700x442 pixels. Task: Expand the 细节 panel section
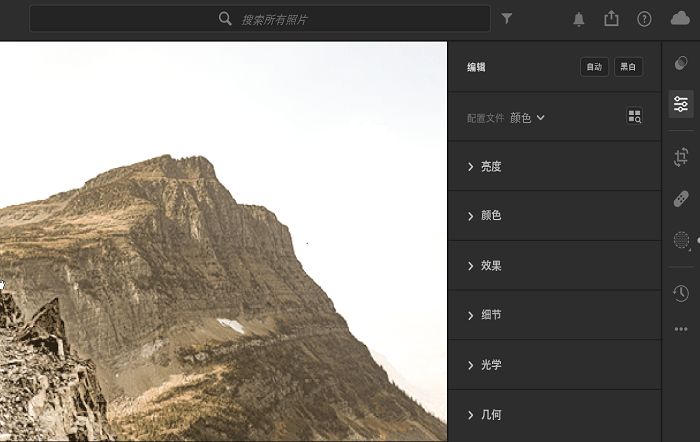554,315
